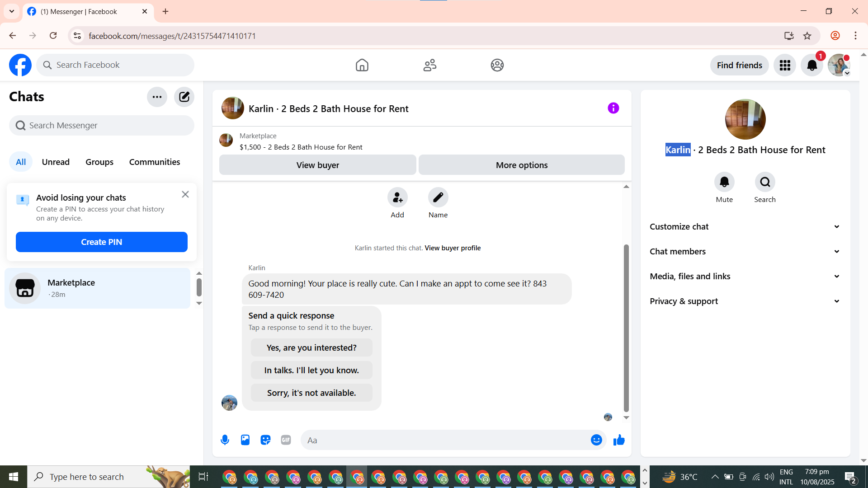Toggle the conversation information panel
This screenshot has width=868, height=488.
613,108
